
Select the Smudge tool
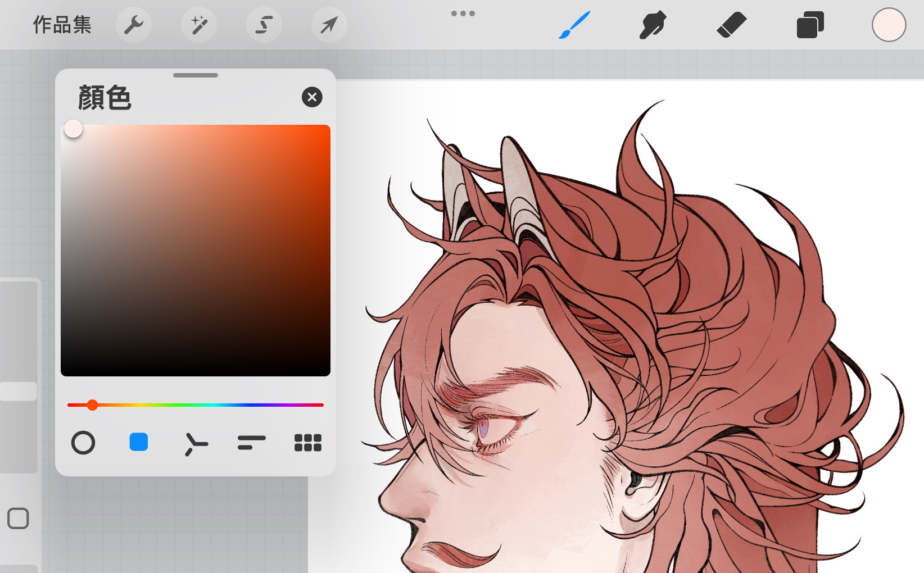(653, 25)
